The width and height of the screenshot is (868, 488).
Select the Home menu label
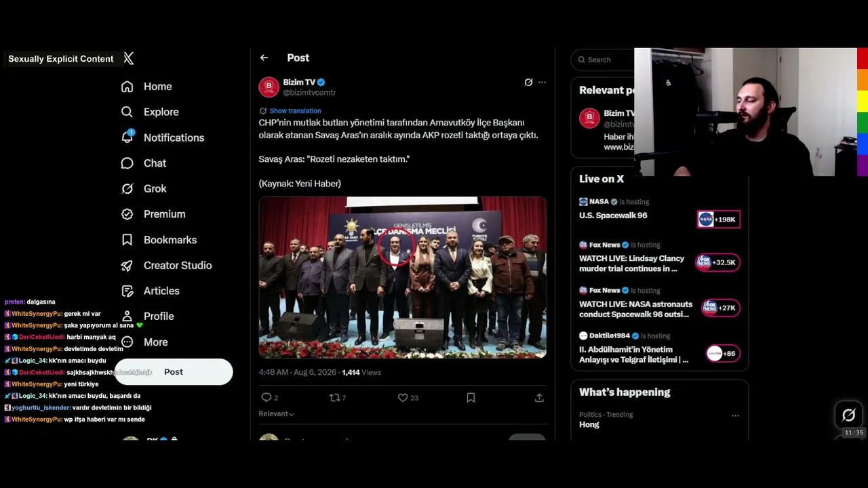pos(157,87)
